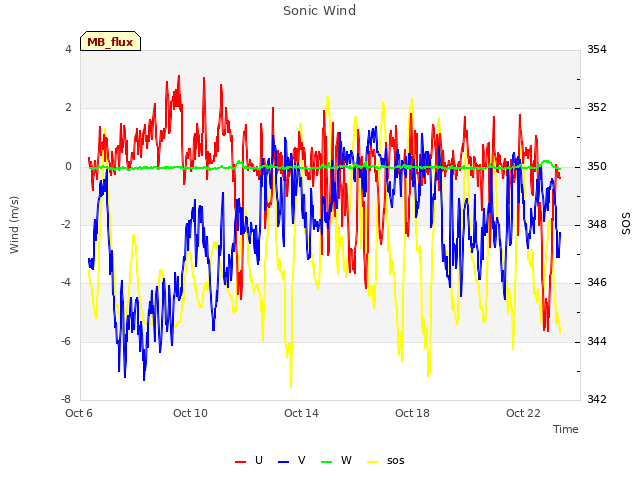
Task: Select the sos legend label text
Action: pyautogui.click(x=396, y=461)
